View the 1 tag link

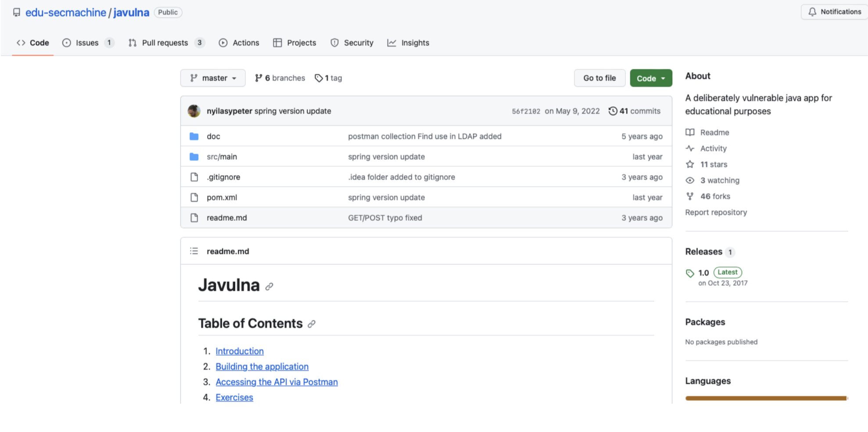(328, 78)
